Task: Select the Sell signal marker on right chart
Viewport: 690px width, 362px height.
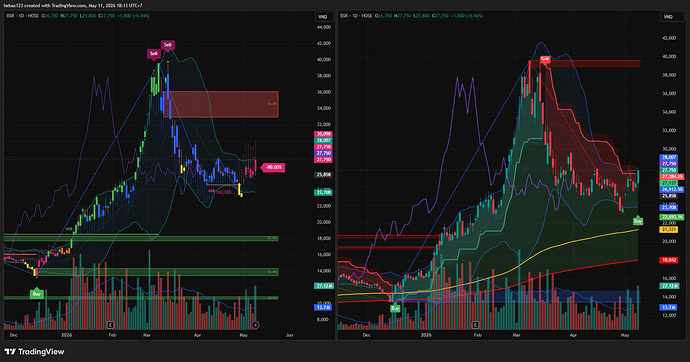Action: pyautogui.click(x=545, y=59)
